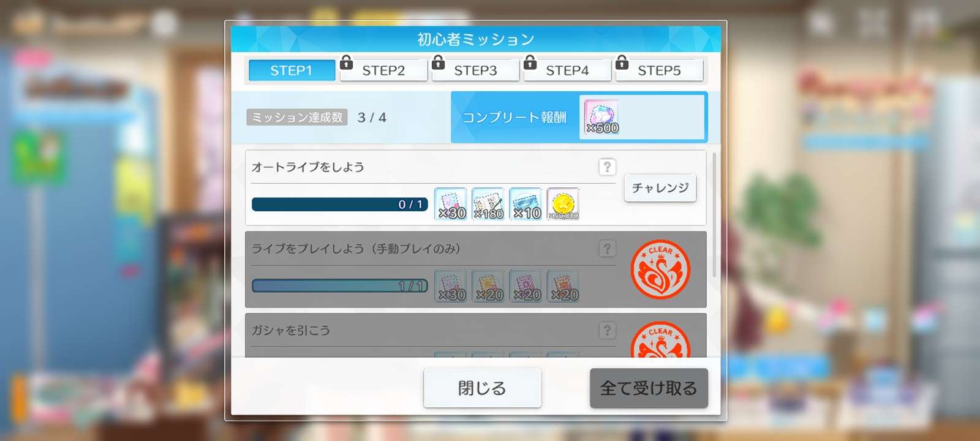Open the locked STEP3 tab
This screenshot has width=980, height=441.
[x=475, y=70]
